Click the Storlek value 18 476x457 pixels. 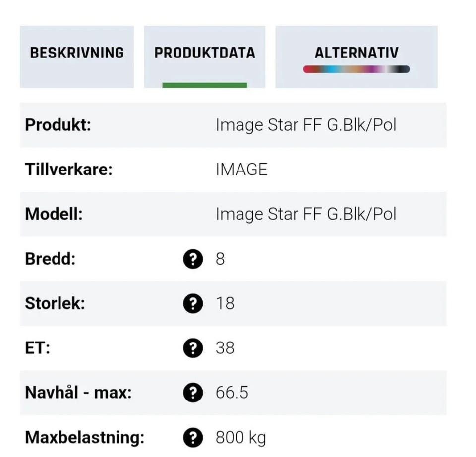(225, 303)
